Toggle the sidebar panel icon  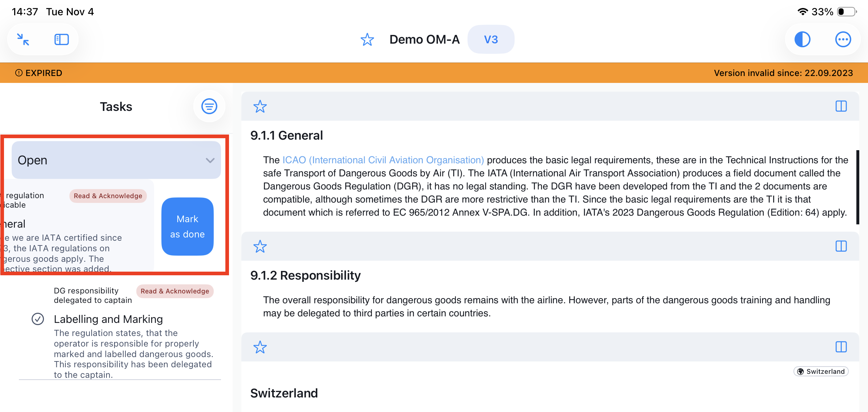click(61, 39)
